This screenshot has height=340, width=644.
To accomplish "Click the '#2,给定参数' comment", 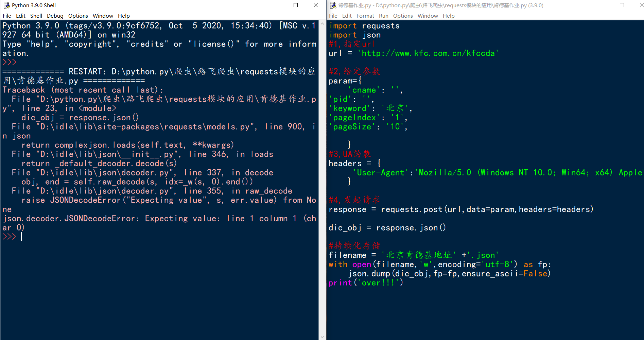I will (x=354, y=72).
